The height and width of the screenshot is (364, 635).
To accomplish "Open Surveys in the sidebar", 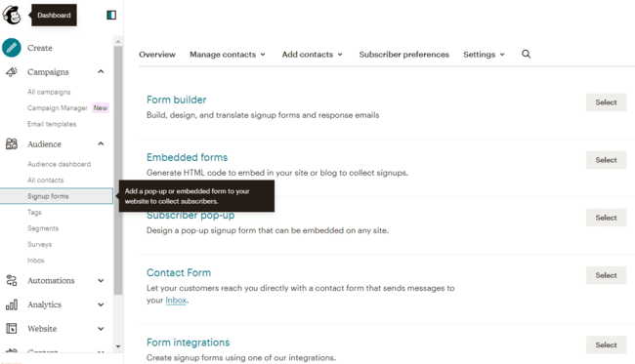I will coord(39,244).
